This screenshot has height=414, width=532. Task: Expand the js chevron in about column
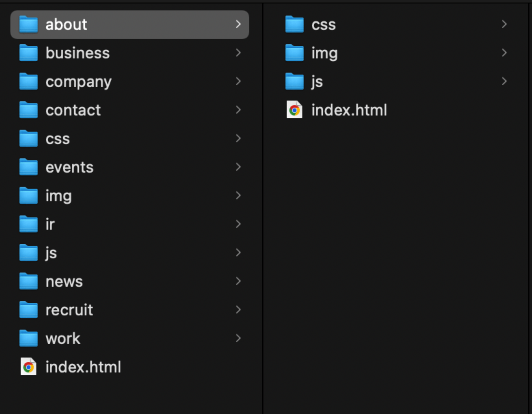coord(504,81)
